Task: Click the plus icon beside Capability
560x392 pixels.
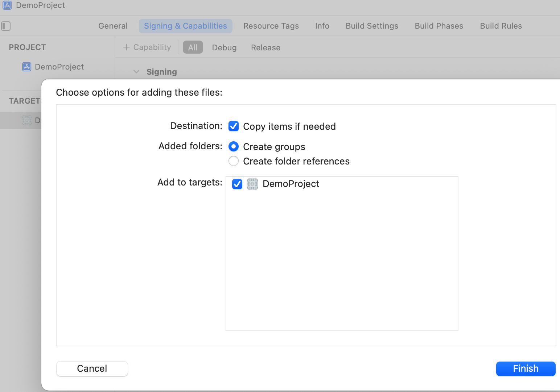Action: tap(126, 47)
